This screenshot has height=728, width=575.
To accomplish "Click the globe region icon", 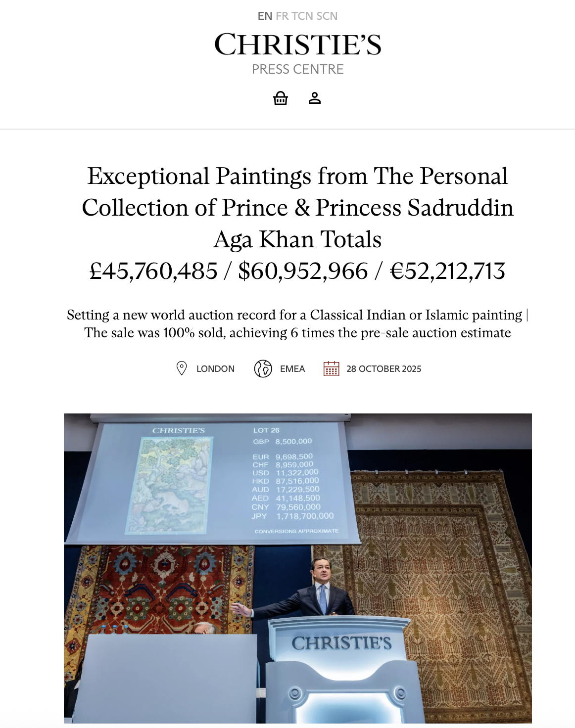I will tap(263, 368).
